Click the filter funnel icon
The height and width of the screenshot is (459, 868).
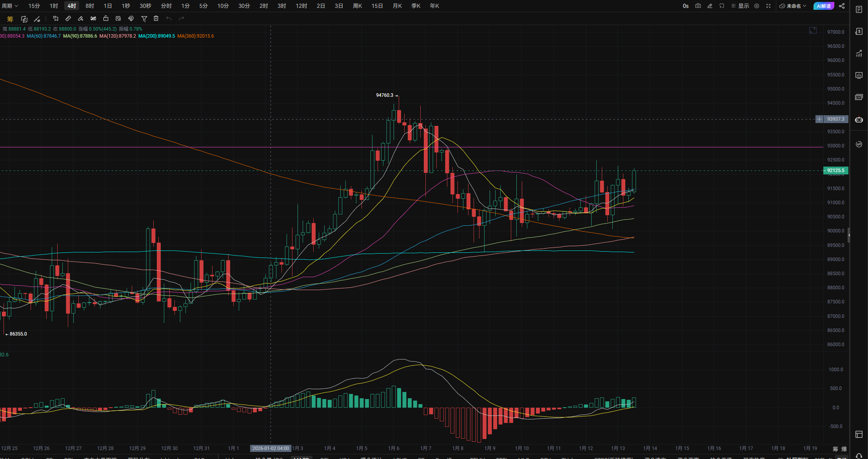[144, 18]
